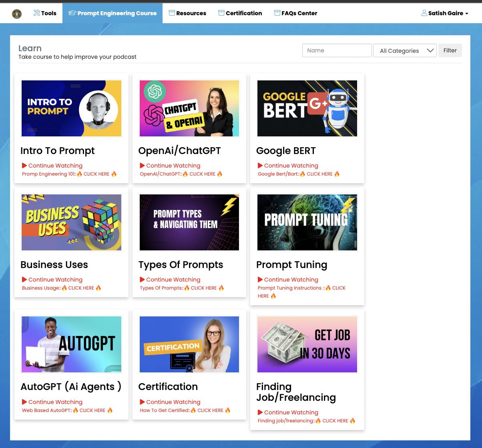
Task: Go to Certification in the navbar
Action: [240, 13]
